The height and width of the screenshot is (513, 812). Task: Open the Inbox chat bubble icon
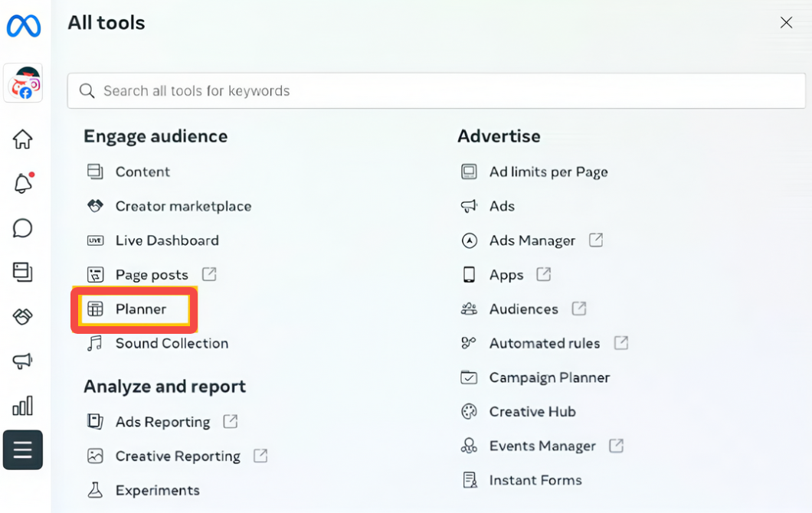point(22,228)
